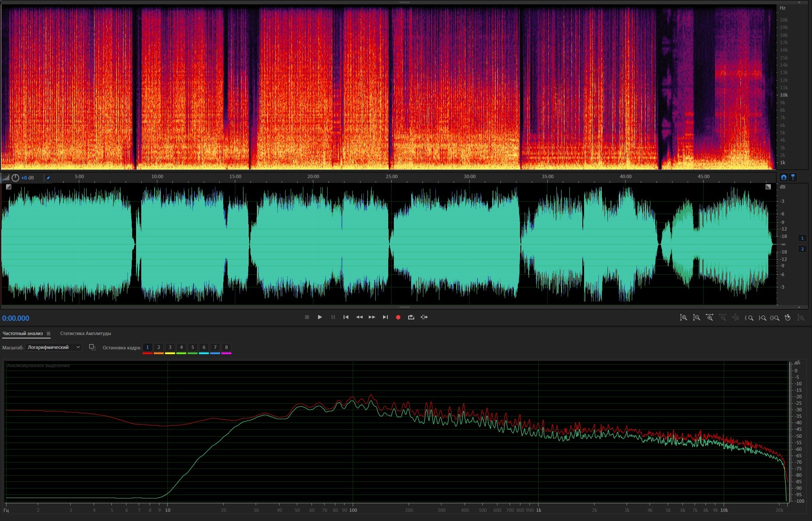The height and width of the screenshot is (521, 812).
Task: Click the fast forward button
Action: click(372, 317)
